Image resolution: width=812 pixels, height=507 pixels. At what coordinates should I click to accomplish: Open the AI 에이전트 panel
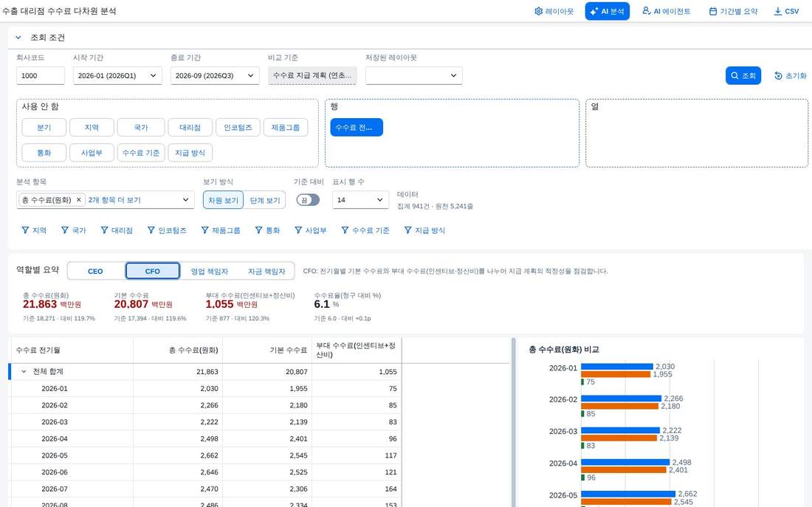point(666,11)
